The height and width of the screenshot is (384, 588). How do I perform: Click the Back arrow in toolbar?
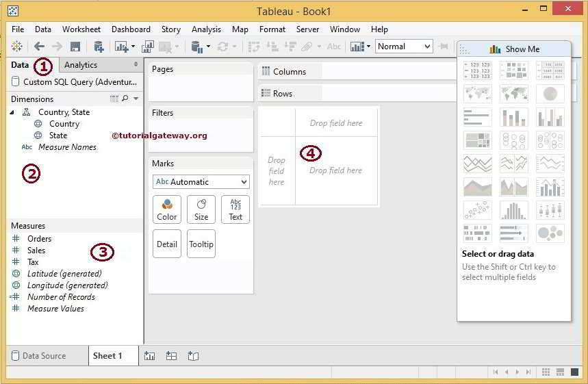pos(39,47)
